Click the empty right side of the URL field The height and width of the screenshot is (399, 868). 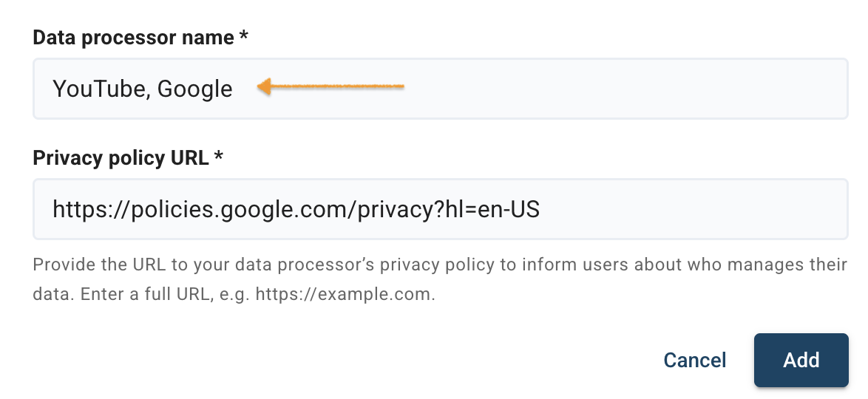point(702,210)
